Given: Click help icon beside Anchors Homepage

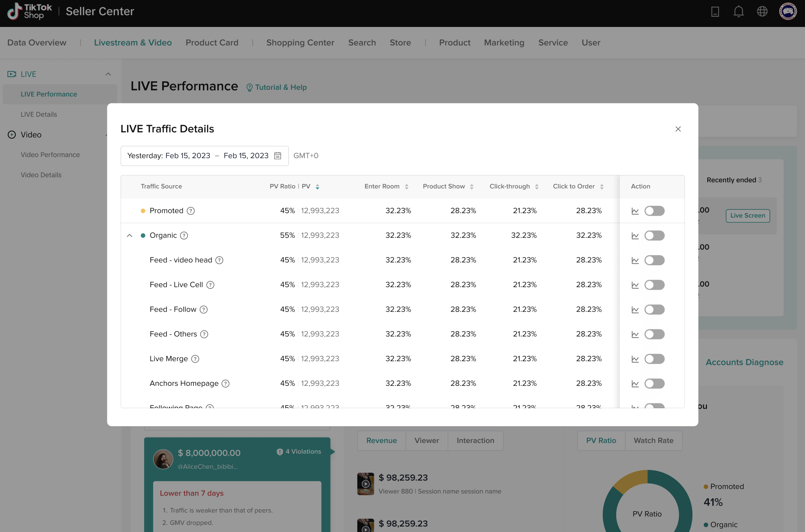Looking at the screenshot, I should coord(225,384).
